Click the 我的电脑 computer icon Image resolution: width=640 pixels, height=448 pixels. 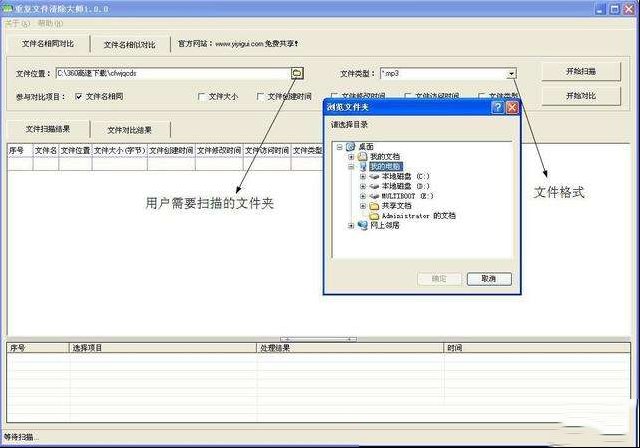point(362,166)
